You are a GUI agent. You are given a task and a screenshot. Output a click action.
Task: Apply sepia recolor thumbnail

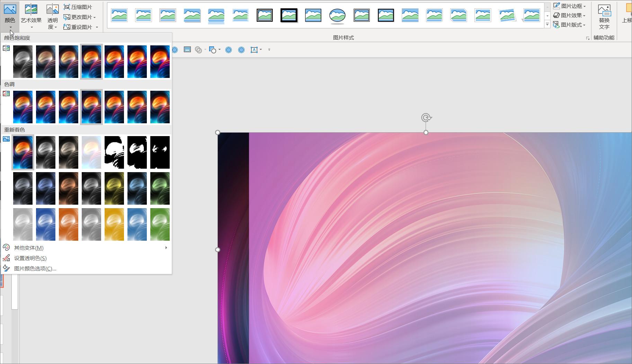tap(69, 152)
